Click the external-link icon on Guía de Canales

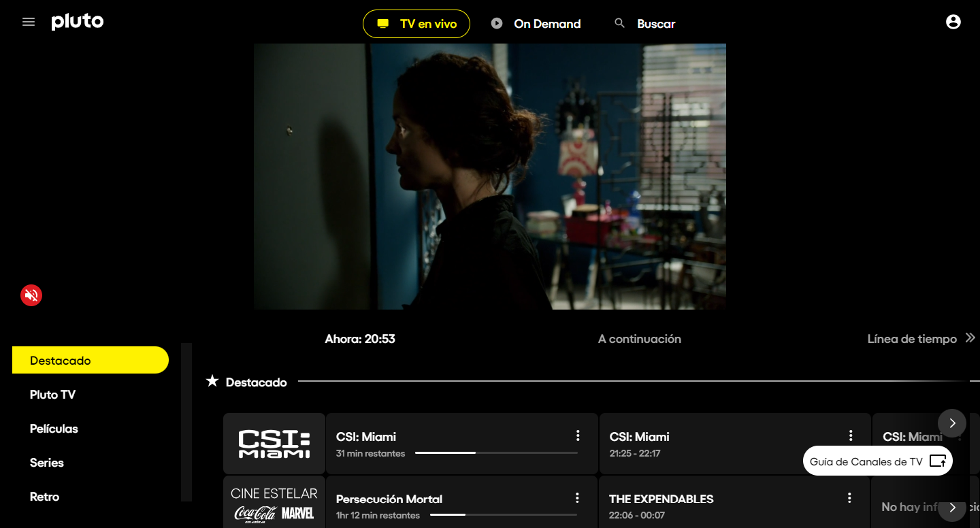938,461
